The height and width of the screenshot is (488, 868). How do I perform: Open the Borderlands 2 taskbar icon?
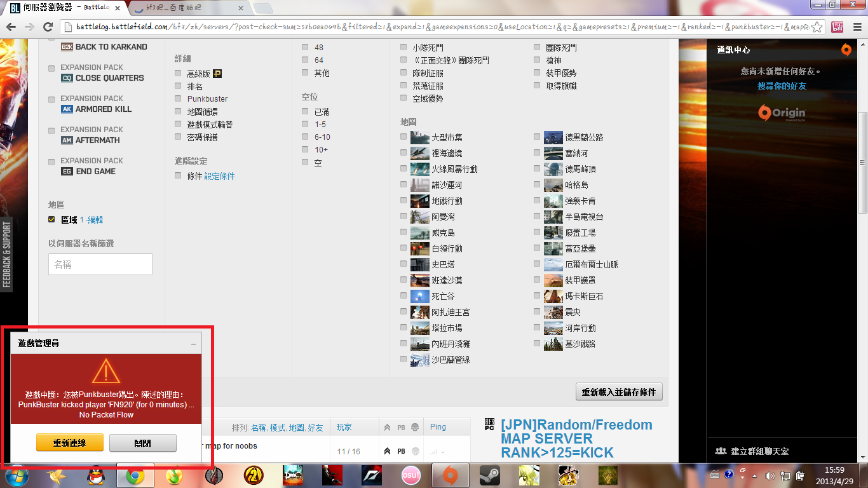tap(253, 475)
